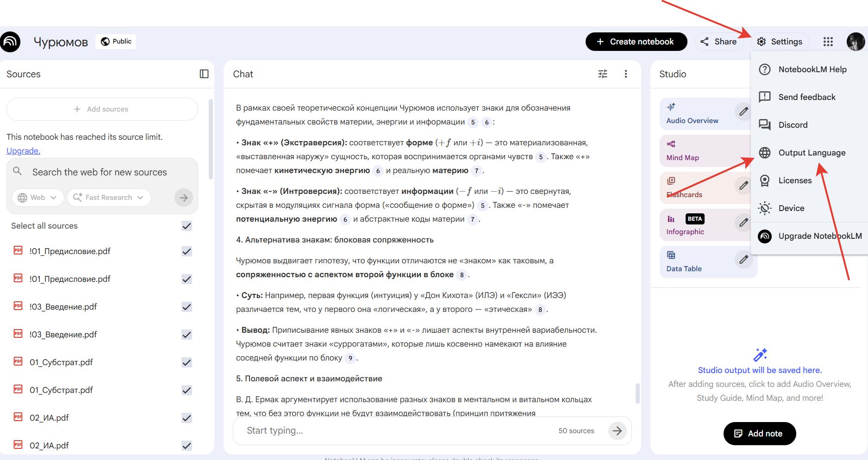Select Output Language from settings menu
This screenshot has height=460, width=868.
812,153
